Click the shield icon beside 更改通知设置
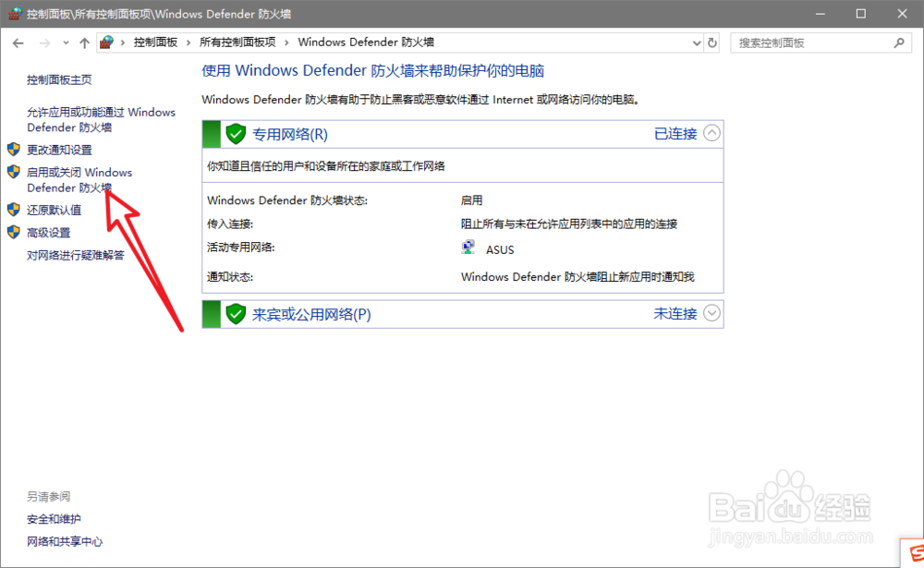 point(13,150)
